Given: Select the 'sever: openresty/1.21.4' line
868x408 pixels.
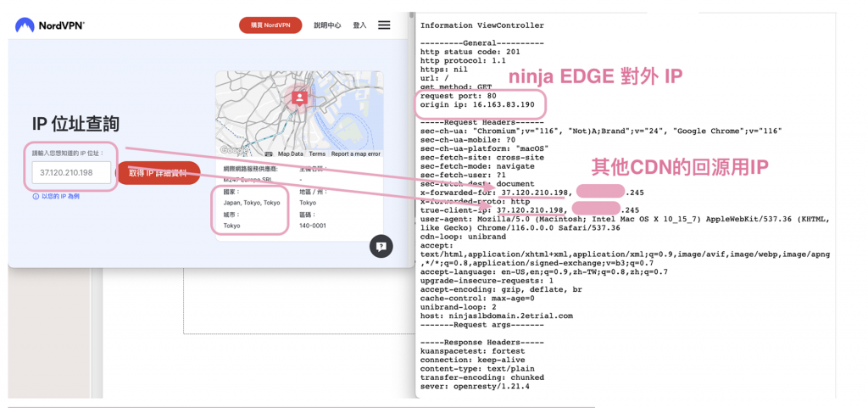Looking at the screenshot, I should point(475,387).
